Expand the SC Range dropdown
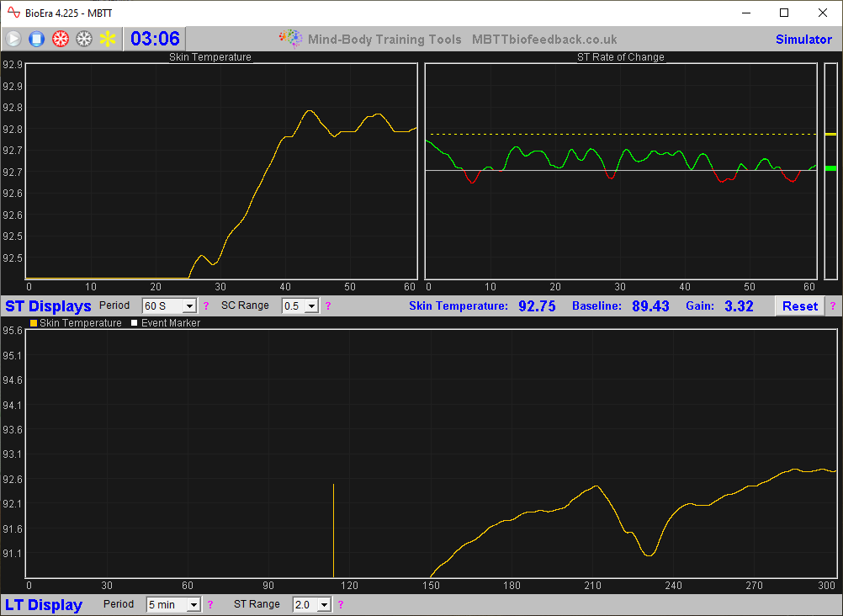Image resolution: width=843 pixels, height=616 pixels. 311,306
